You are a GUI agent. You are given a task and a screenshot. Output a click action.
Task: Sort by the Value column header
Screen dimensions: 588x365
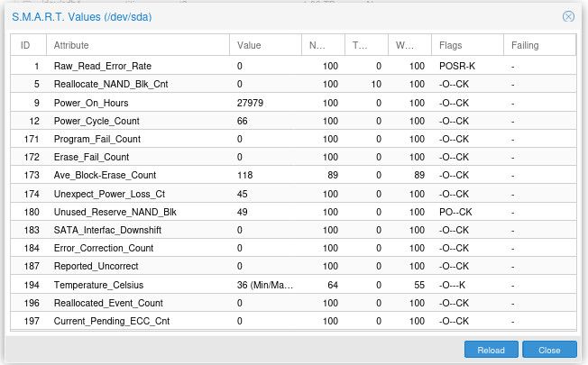tap(265, 45)
